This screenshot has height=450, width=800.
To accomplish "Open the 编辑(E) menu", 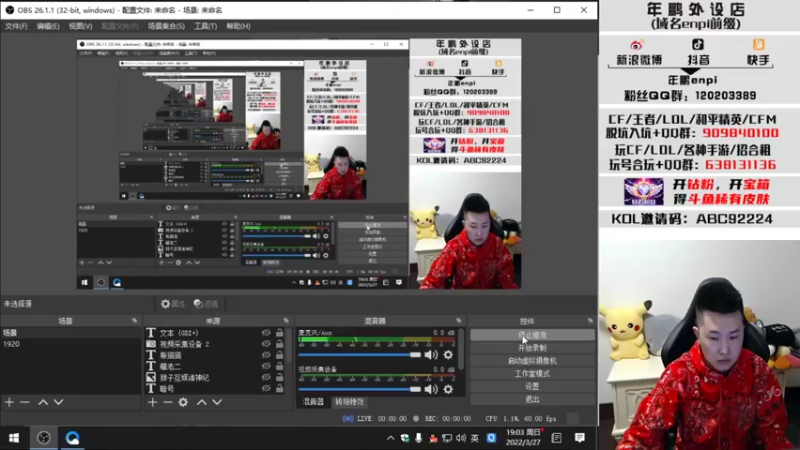I will pos(47,26).
